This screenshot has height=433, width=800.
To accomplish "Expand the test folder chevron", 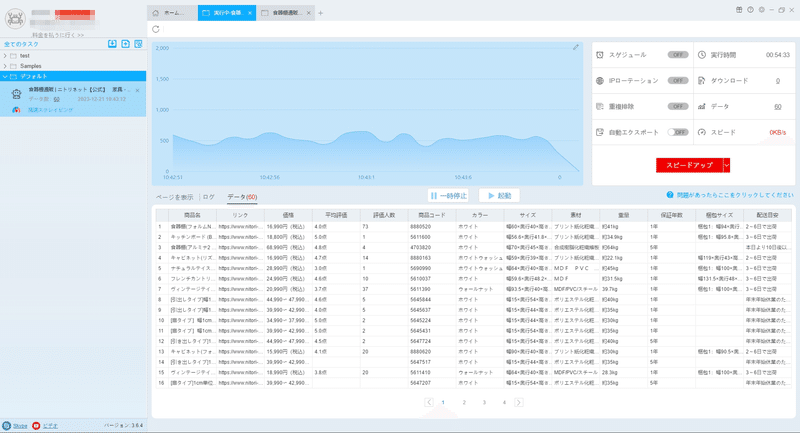I will coord(5,56).
